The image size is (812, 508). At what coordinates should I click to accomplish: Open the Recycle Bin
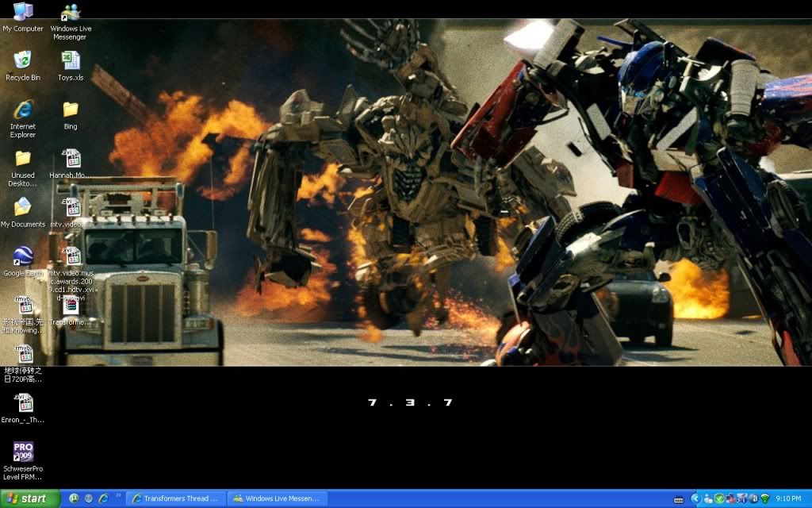click(23, 60)
